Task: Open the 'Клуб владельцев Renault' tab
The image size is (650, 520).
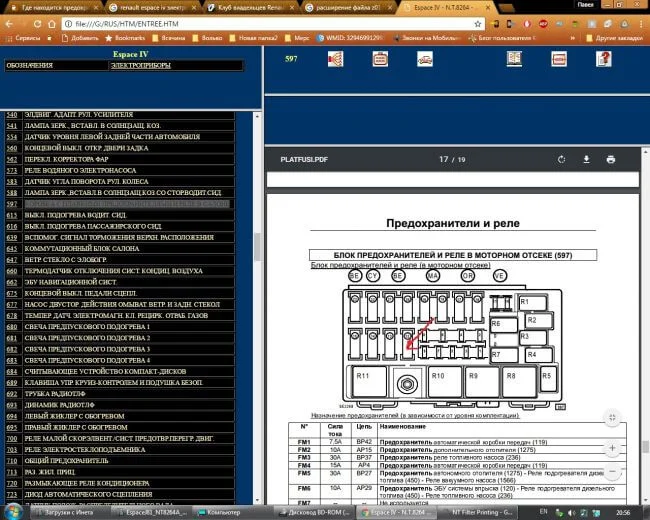Action: [263, 6]
